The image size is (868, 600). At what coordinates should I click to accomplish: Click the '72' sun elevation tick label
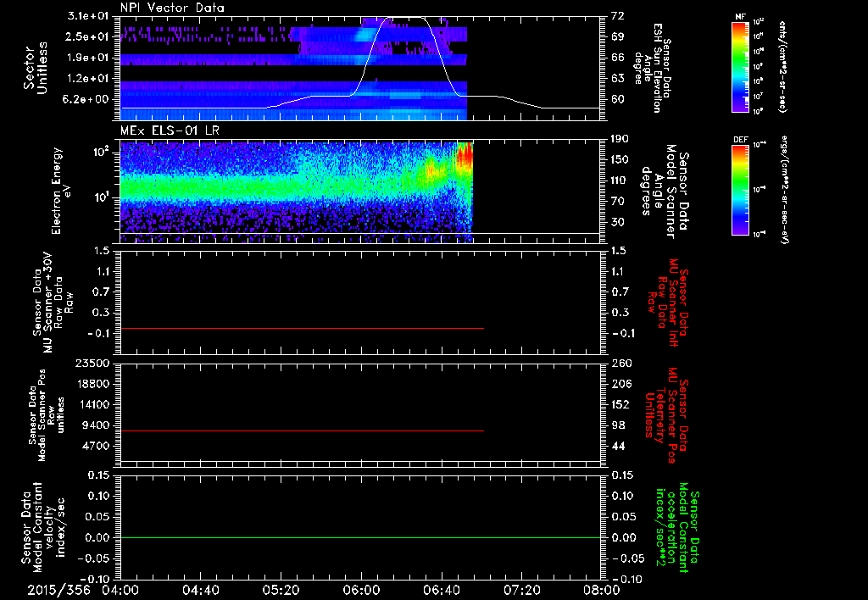pyautogui.click(x=617, y=16)
